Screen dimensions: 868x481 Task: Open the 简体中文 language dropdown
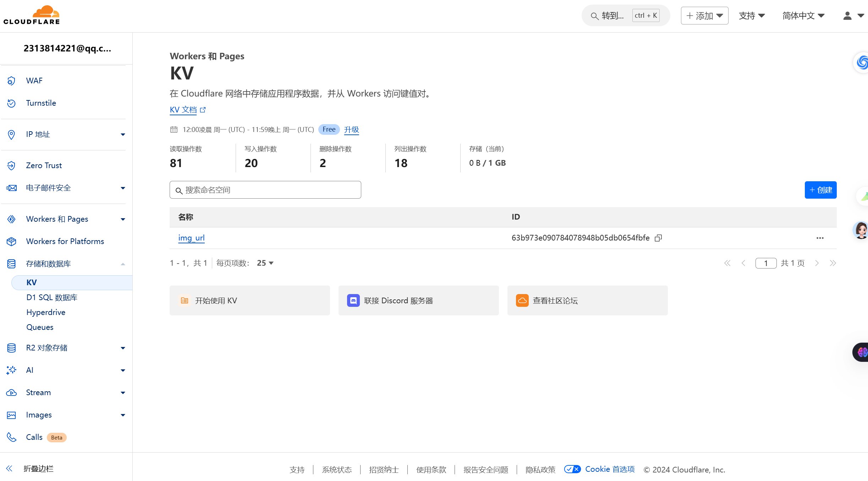point(803,16)
